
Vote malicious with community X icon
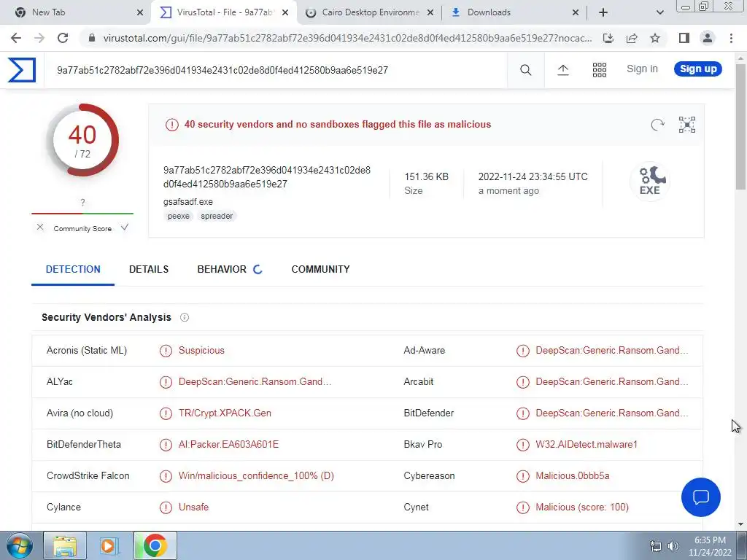tap(40, 227)
